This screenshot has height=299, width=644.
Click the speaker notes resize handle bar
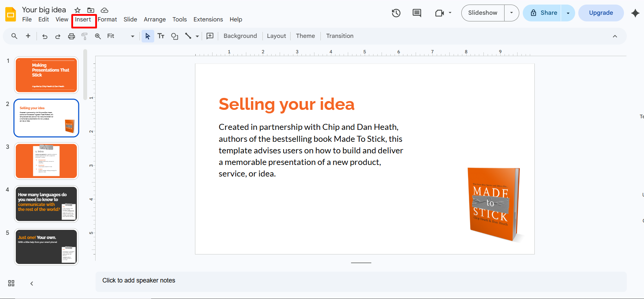point(361,263)
